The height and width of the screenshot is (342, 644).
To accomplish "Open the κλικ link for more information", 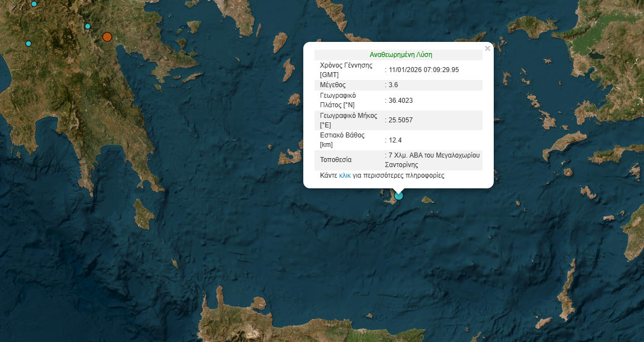I will tap(345, 175).
